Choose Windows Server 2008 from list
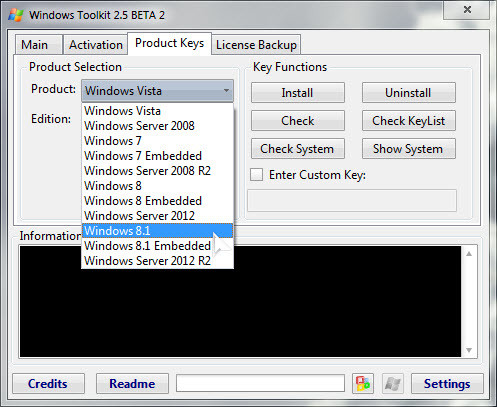497x407 pixels. pos(157,126)
